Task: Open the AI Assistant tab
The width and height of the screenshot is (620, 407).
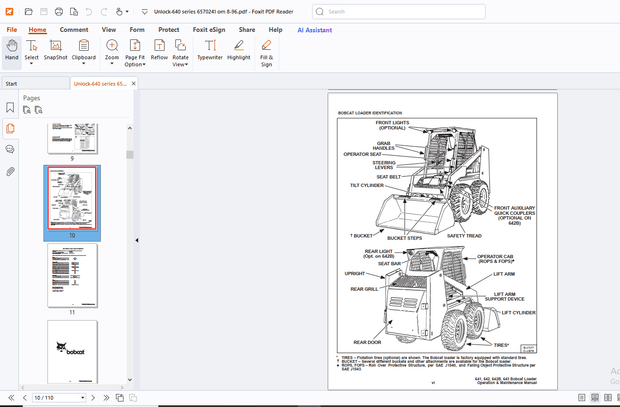Action: point(315,30)
